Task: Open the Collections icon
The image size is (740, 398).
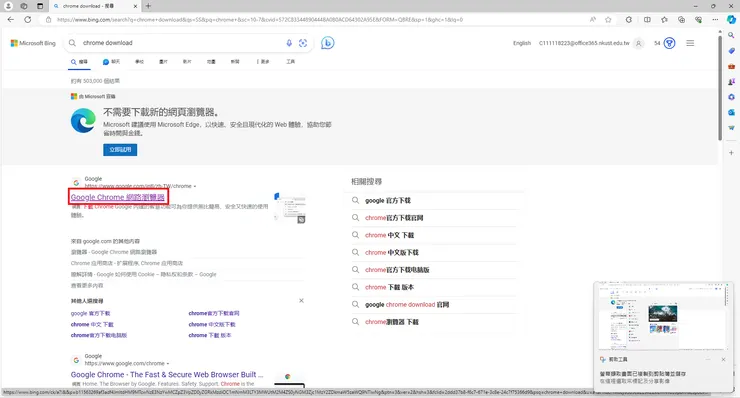Action: click(681, 20)
